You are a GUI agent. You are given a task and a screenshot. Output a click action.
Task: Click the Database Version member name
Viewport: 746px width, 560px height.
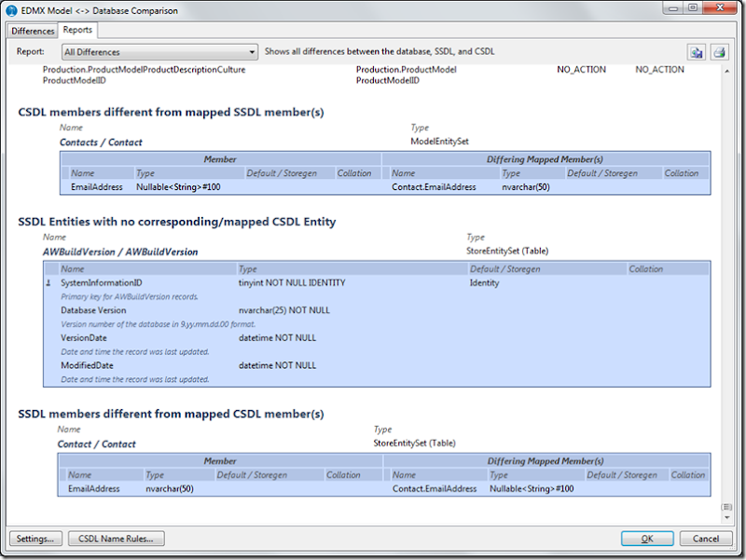[x=93, y=310]
